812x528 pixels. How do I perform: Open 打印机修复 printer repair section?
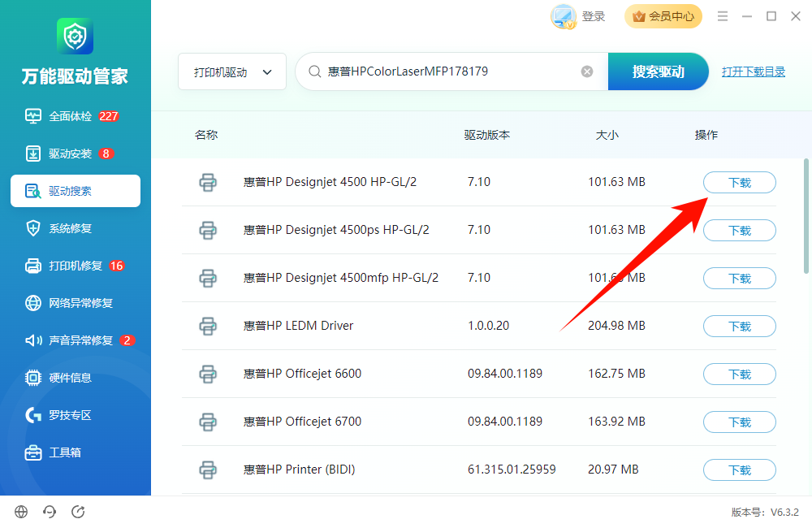pyautogui.click(x=74, y=266)
